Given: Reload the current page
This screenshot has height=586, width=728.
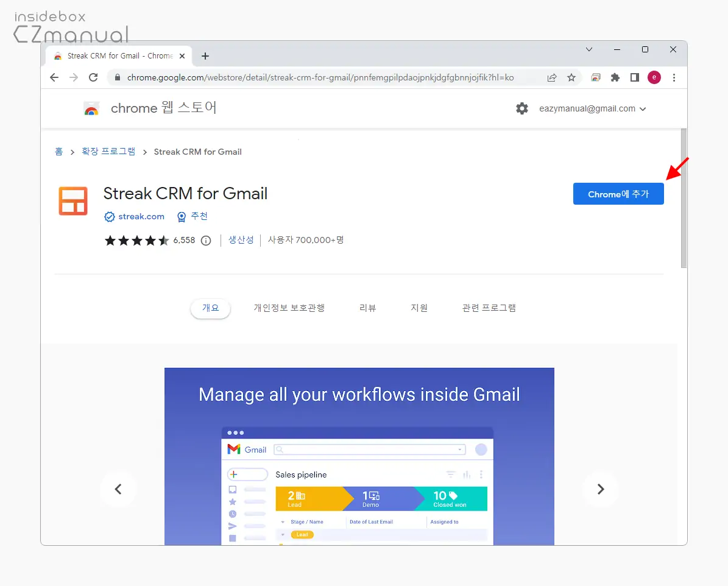Looking at the screenshot, I should (93, 77).
